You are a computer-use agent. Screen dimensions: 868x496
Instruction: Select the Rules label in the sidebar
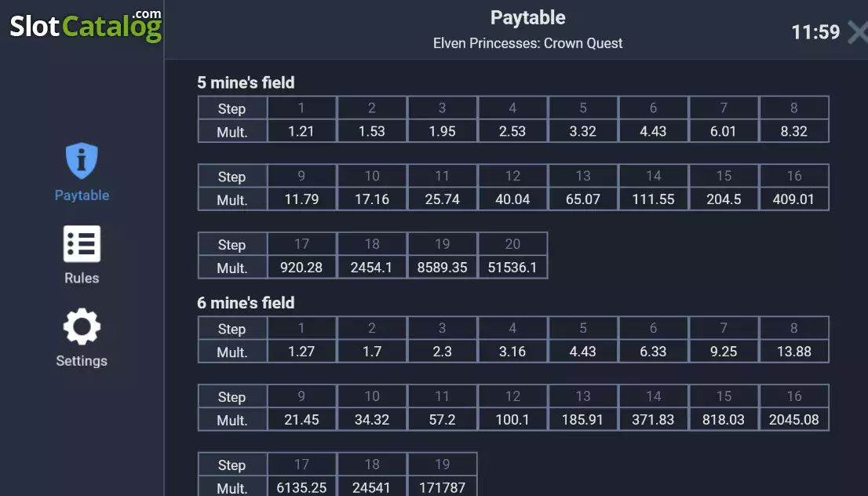(82, 278)
